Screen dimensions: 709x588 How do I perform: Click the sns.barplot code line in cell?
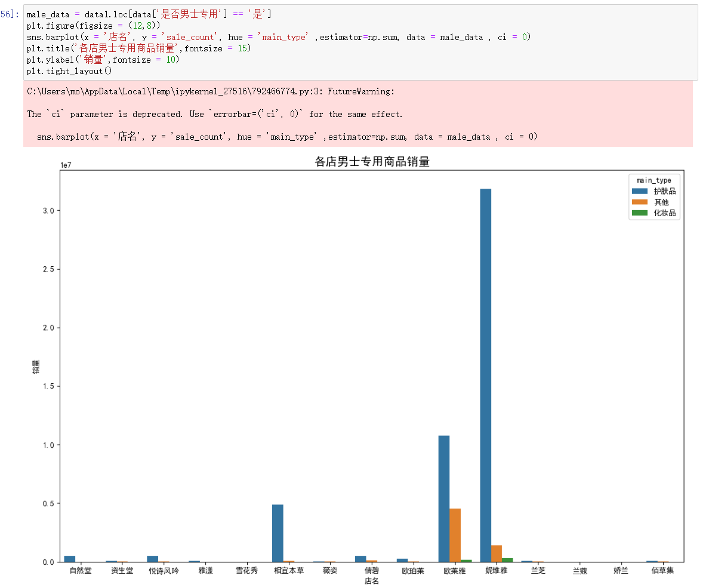click(279, 37)
